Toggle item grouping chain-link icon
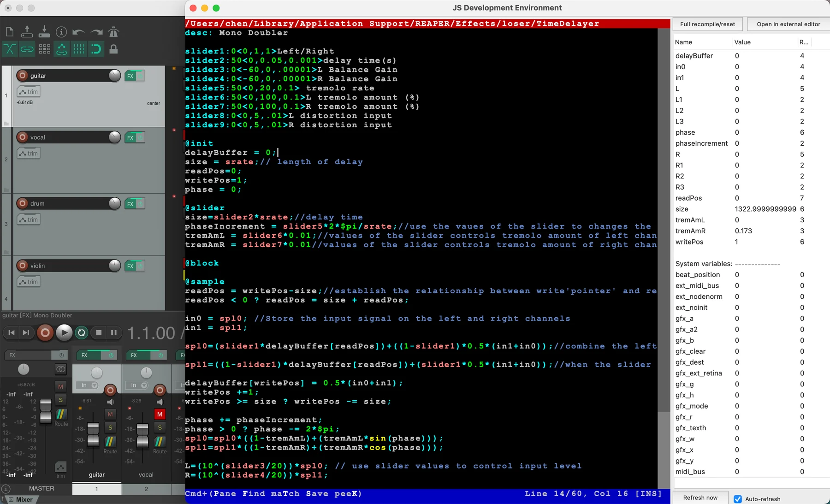 point(27,49)
